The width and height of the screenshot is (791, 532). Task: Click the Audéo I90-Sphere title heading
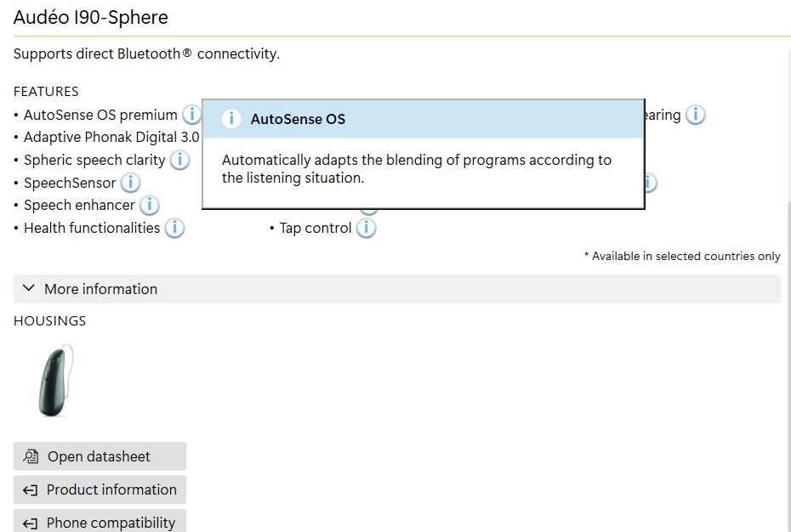tap(91, 17)
